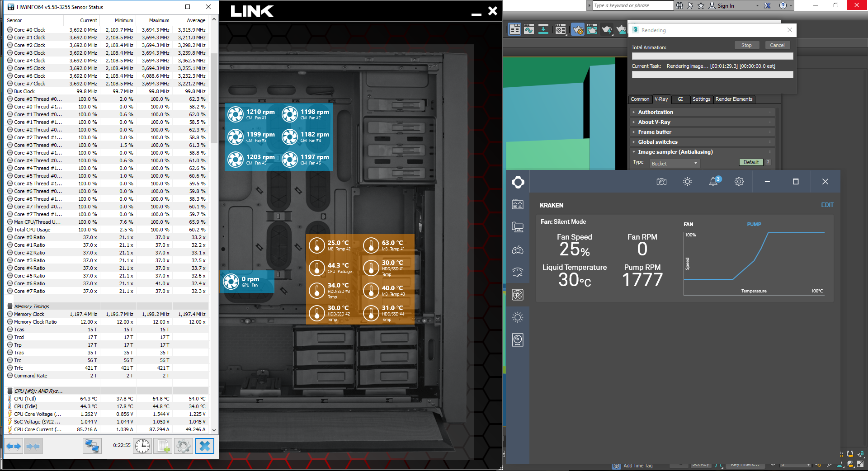
Task: Click the 44.3 °C CPU Package tile in LINK
Action: 333,268
